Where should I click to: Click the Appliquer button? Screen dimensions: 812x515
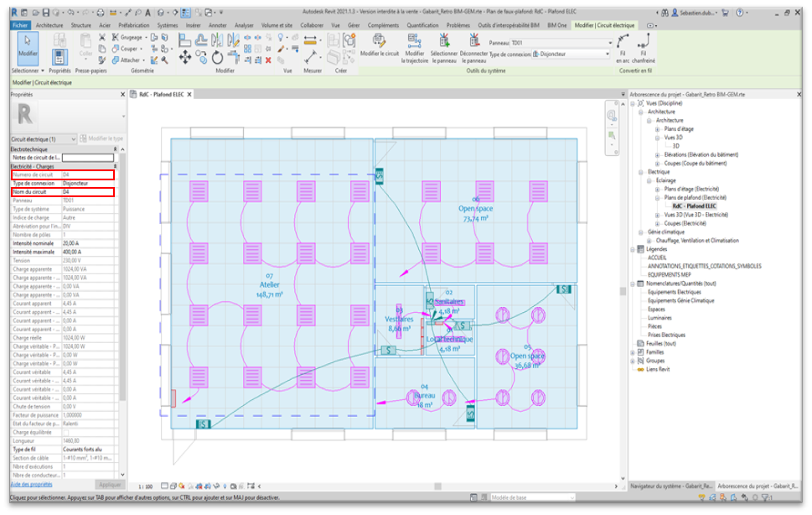pyautogui.click(x=110, y=485)
